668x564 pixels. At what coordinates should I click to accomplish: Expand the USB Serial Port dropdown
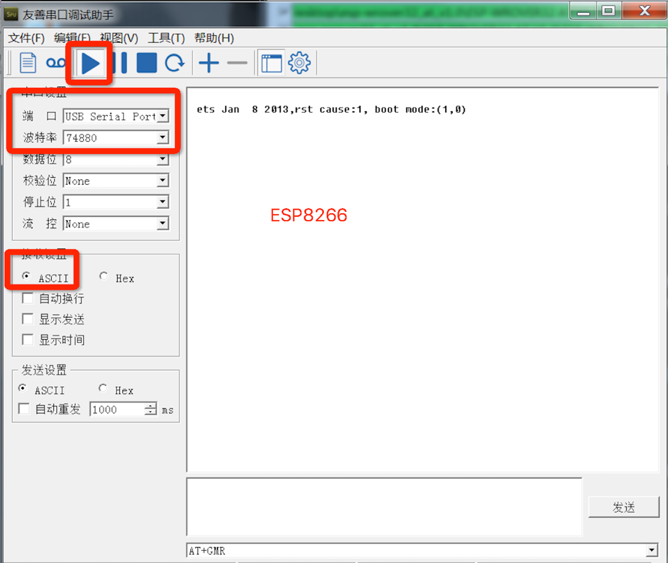(x=162, y=116)
